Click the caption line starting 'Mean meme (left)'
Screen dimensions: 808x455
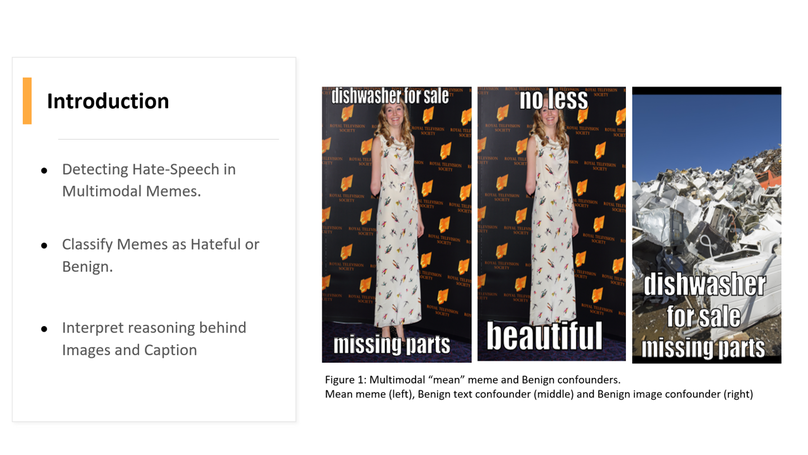pyautogui.click(x=539, y=394)
